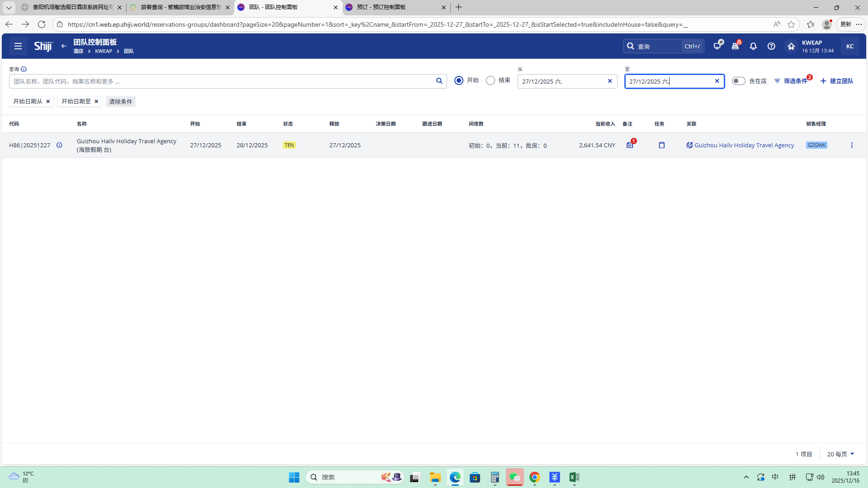868x488 pixels.
Task: Open the tasks clipboard icon in row
Action: tap(661, 145)
